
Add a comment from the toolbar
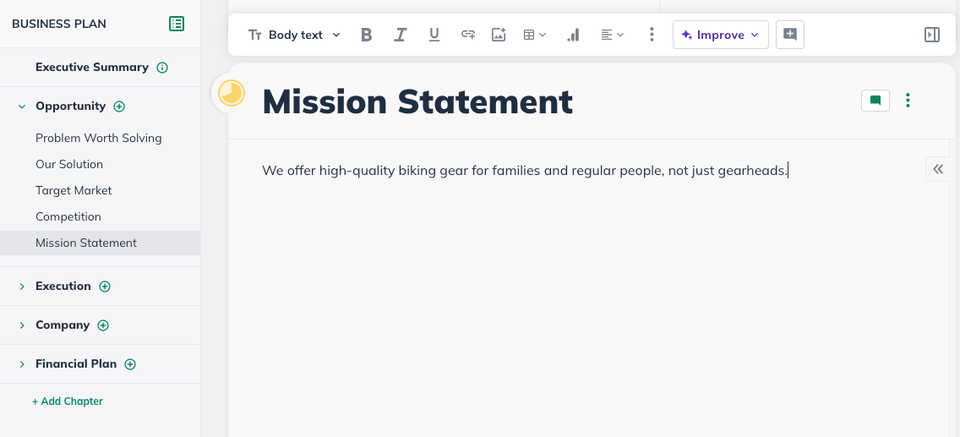click(790, 35)
